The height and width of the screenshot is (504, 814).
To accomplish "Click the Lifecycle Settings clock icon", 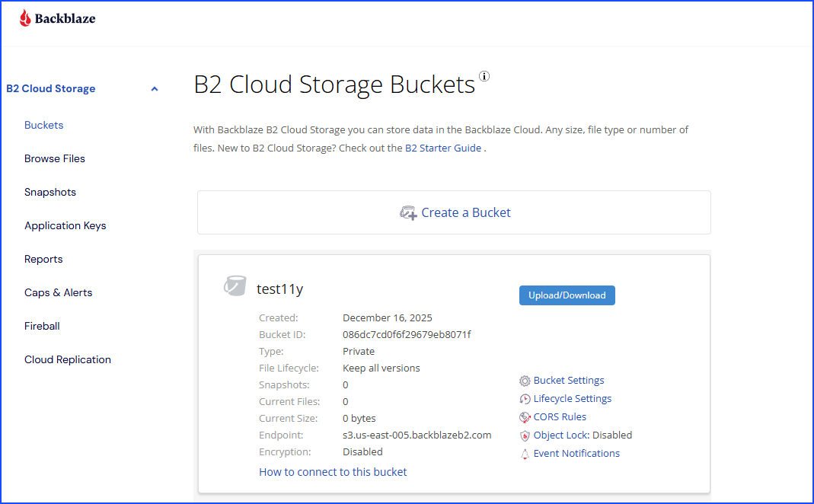I will tap(525, 399).
